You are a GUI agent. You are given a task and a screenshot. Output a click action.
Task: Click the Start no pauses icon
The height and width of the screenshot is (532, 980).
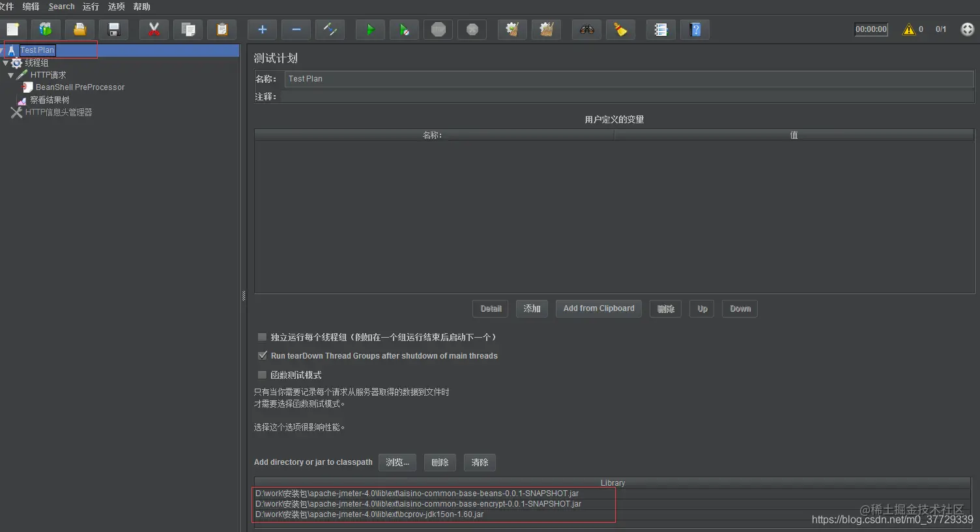click(404, 29)
